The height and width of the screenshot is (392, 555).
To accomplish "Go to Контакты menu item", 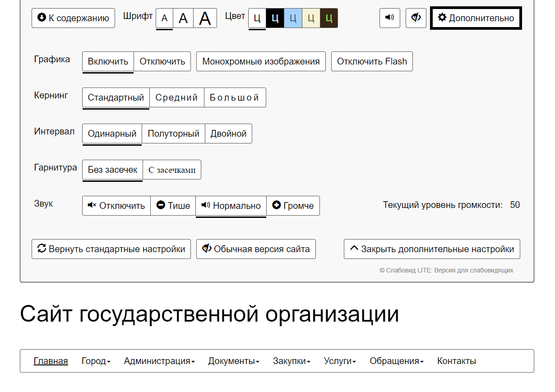I will click(x=456, y=361).
